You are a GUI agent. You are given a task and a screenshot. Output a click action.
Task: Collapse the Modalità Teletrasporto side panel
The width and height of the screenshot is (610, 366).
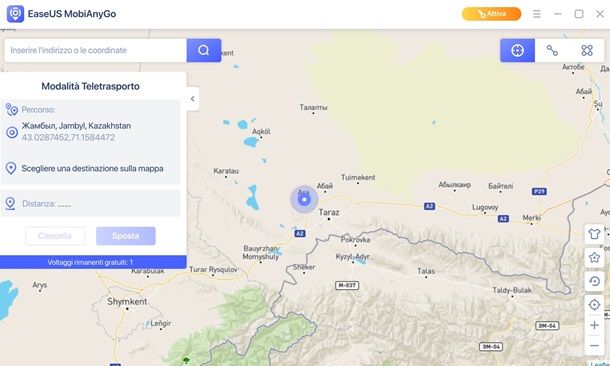pos(193,99)
